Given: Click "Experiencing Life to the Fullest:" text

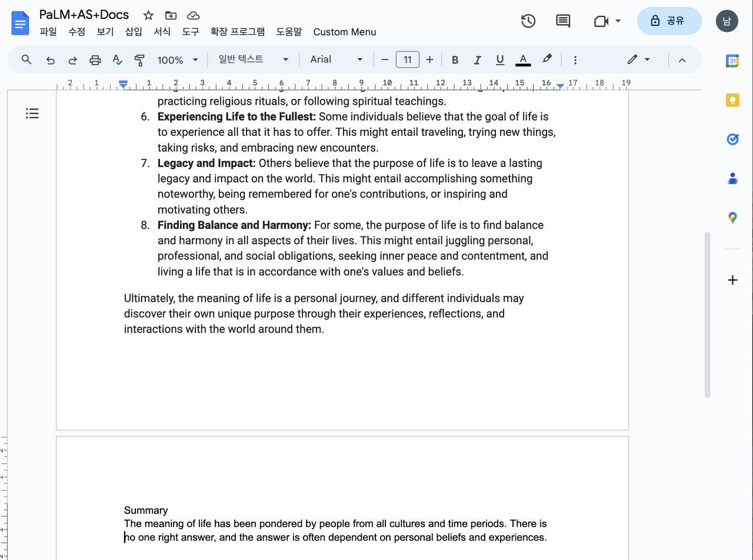Looking at the screenshot, I should pyautogui.click(x=236, y=116).
